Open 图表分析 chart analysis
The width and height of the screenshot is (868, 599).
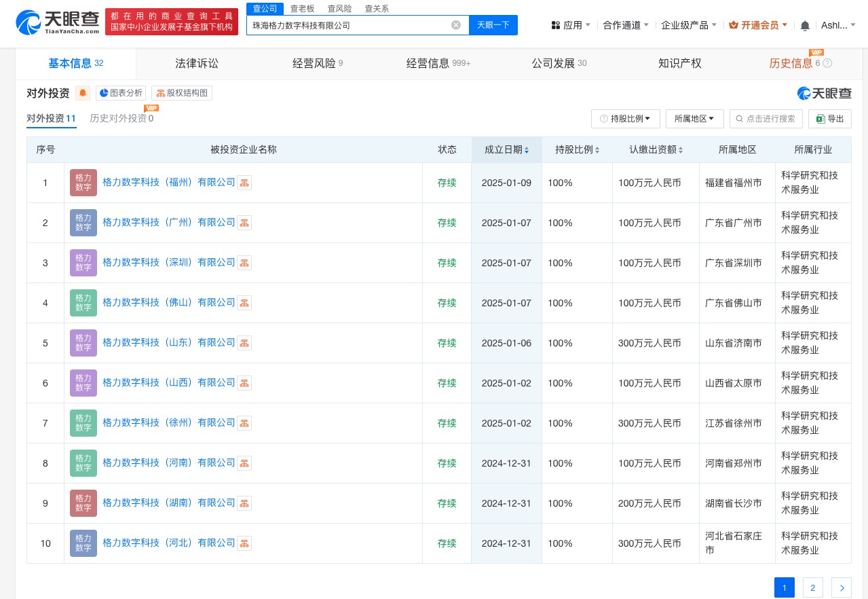(x=121, y=93)
